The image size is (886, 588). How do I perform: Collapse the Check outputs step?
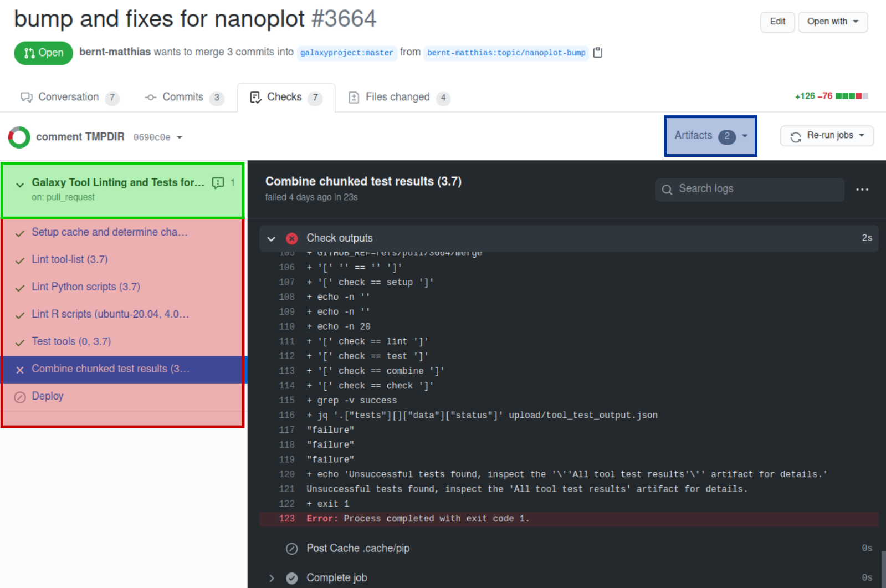(271, 239)
